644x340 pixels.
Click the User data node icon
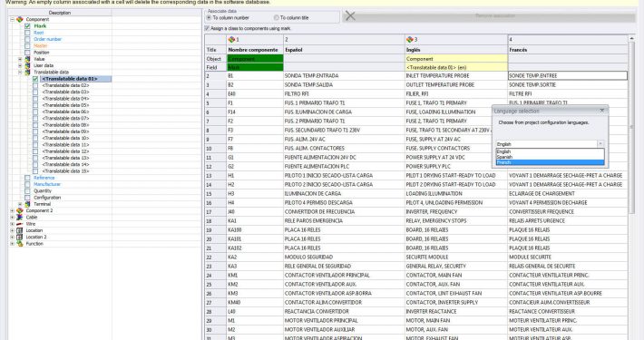(x=27, y=65)
